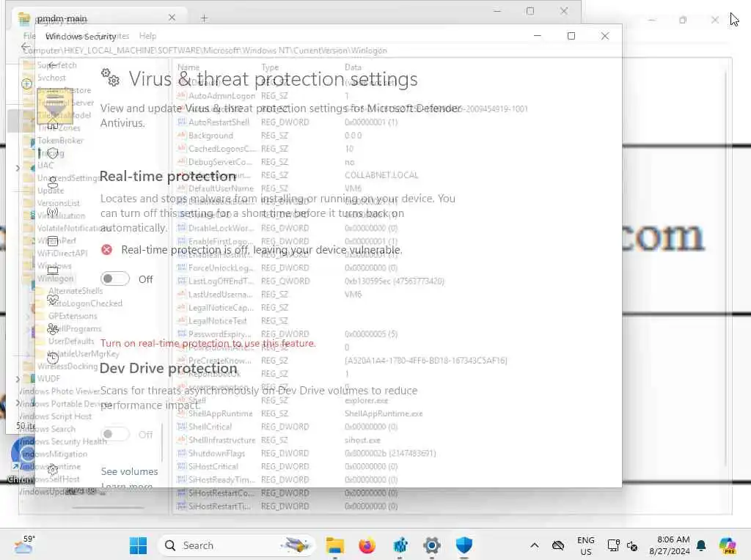Open the Device security laptop icon
The height and width of the screenshot is (560, 751).
pos(53,270)
